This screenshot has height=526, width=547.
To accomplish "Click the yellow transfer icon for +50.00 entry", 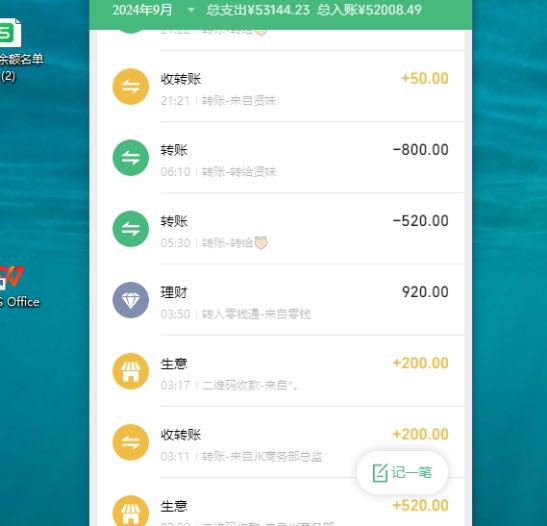I will [130, 87].
